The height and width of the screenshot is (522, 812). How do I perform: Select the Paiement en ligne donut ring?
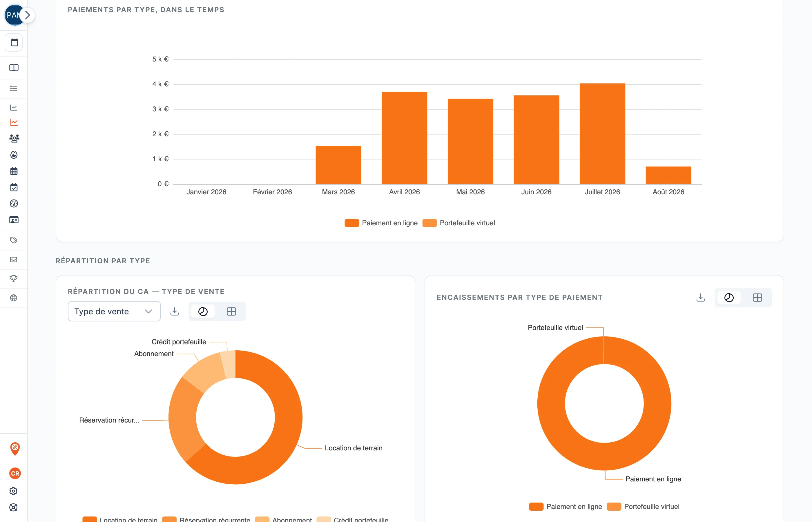(604, 456)
